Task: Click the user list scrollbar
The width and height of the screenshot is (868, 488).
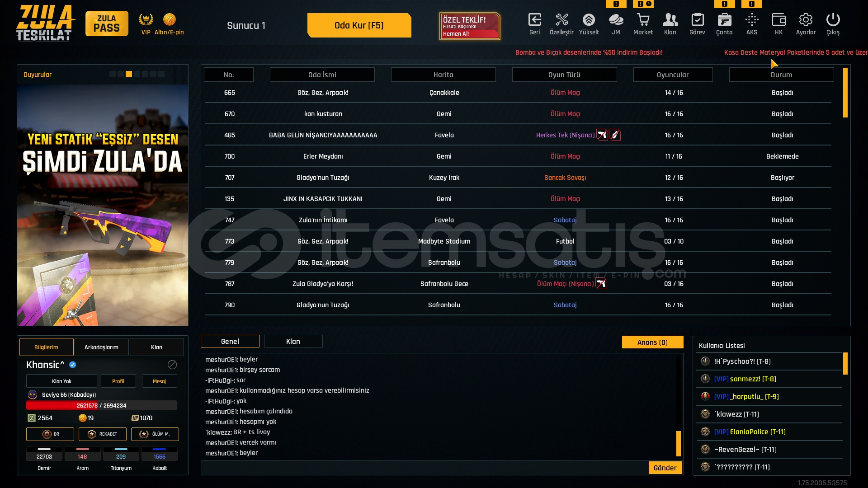Action: (x=845, y=364)
